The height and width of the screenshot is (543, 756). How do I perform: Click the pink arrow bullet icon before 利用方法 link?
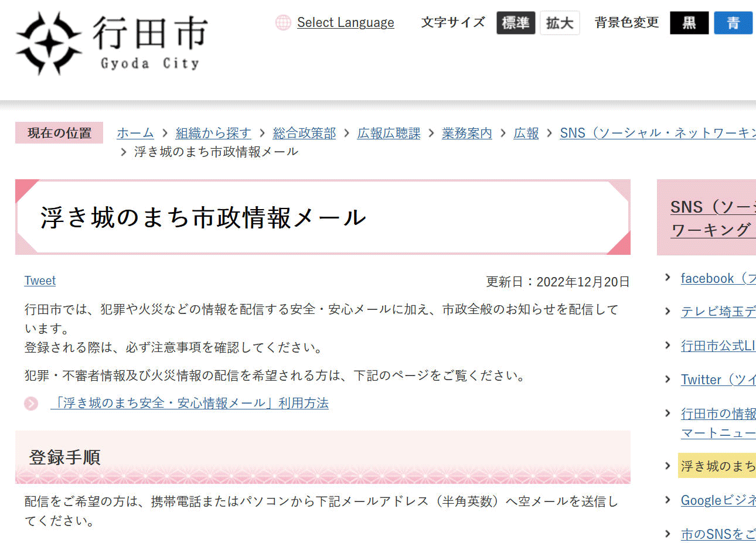(31, 404)
